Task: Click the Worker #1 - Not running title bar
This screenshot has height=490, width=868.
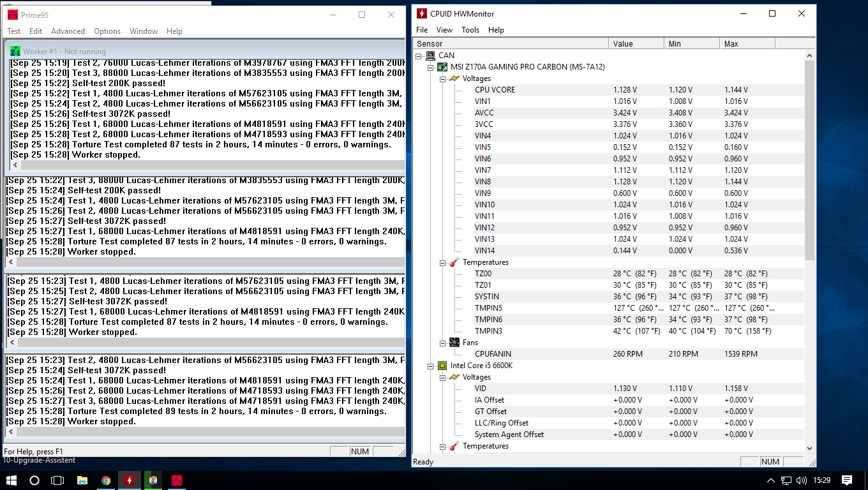Action: [x=206, y=51]
